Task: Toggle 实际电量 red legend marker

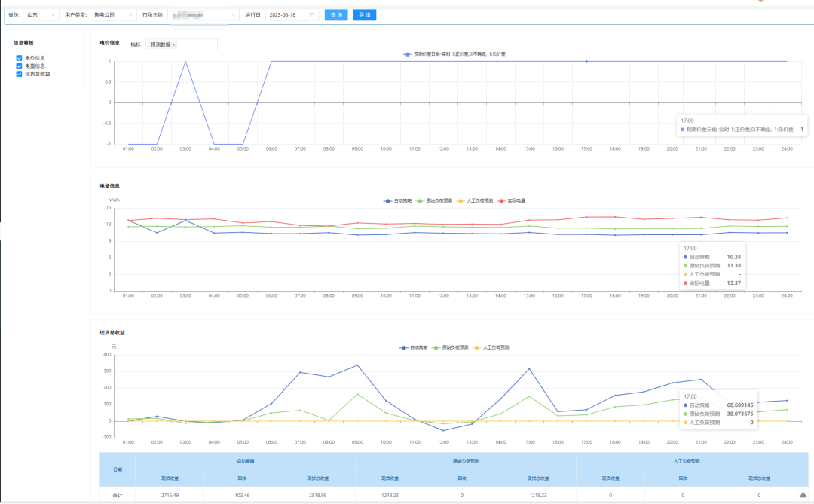Action: pos(501,201)
